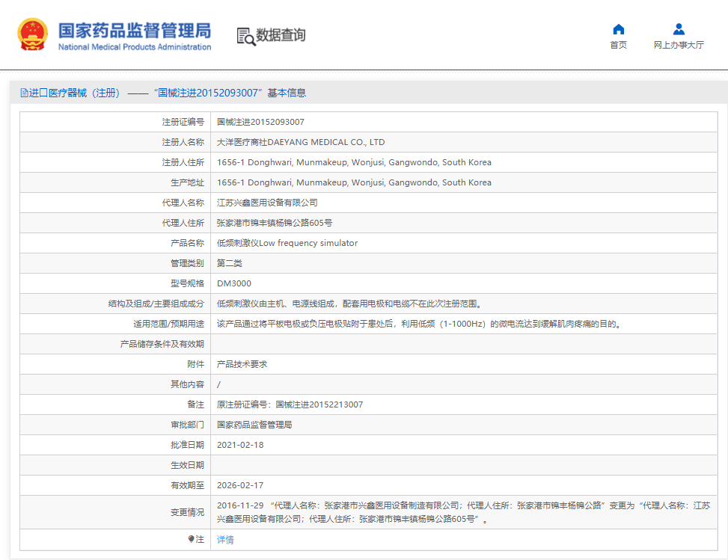Click the 首页 label
Screen dimensions: 728x560
pos(619,45)
